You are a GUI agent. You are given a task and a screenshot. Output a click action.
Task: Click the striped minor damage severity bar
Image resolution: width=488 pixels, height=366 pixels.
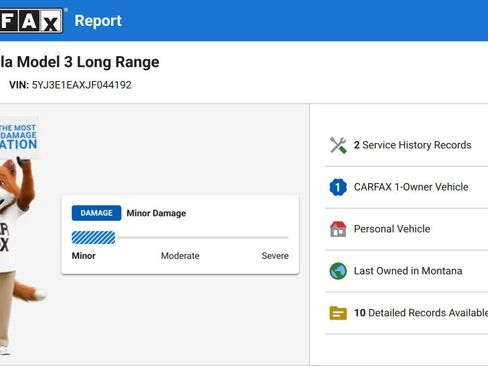[93, 238]
